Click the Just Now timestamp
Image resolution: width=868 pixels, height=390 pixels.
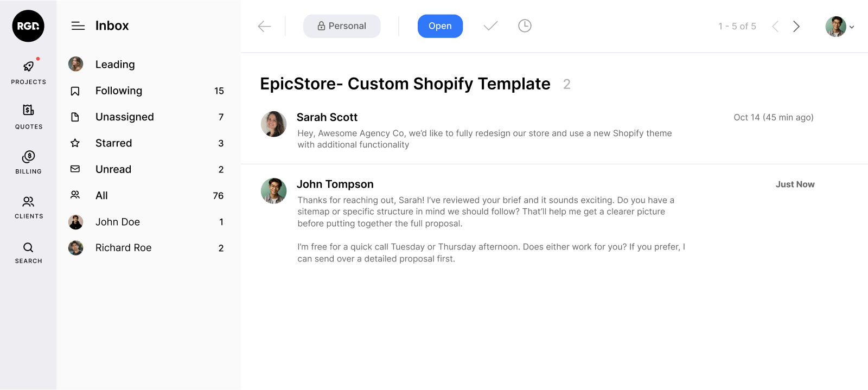pos(795,184)
